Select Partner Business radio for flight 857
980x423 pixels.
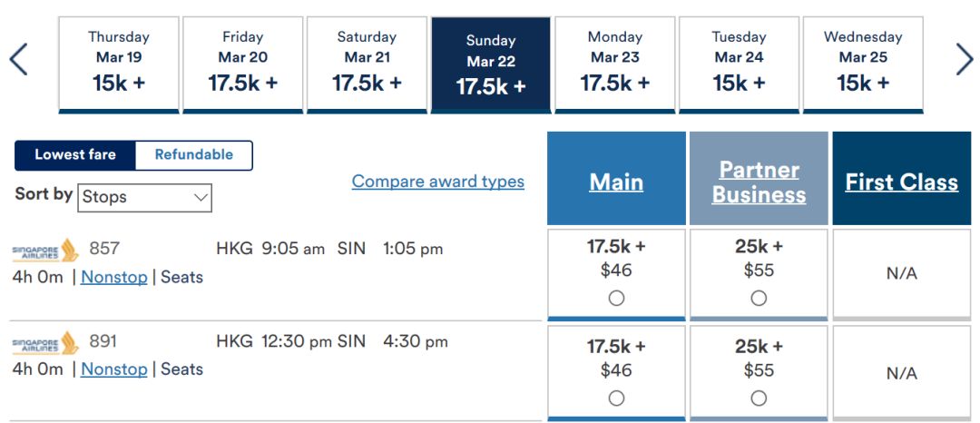tap(759, 299)
